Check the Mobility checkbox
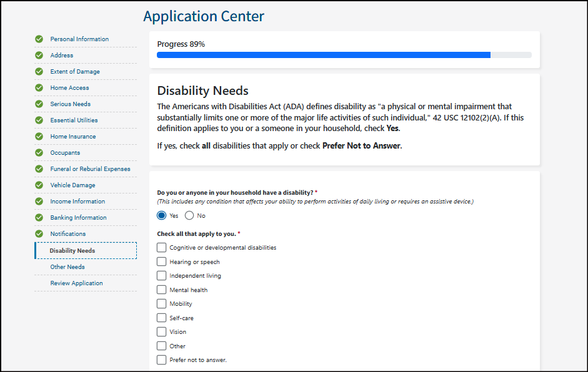The image size is (588, 372). tap(162, 304)
